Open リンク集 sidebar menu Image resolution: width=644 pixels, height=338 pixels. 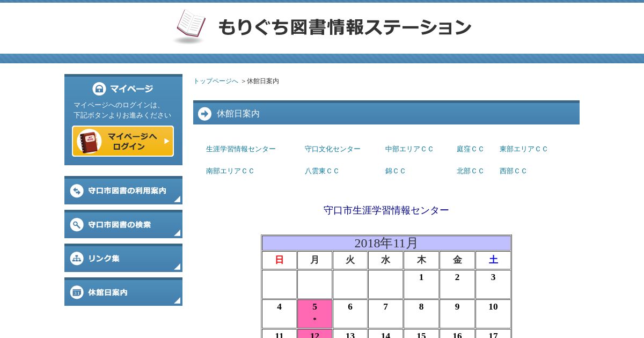click(123, 258)
